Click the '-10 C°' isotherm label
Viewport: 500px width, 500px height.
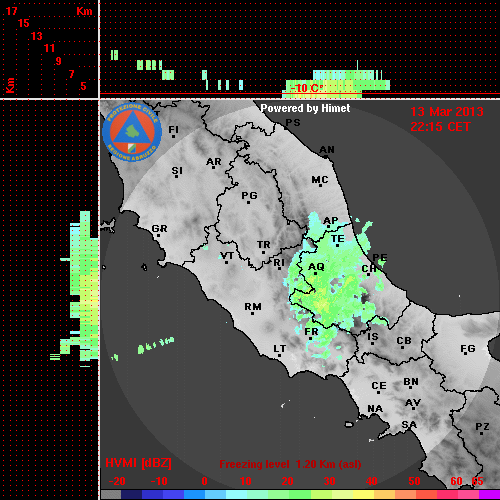[306, 88]
